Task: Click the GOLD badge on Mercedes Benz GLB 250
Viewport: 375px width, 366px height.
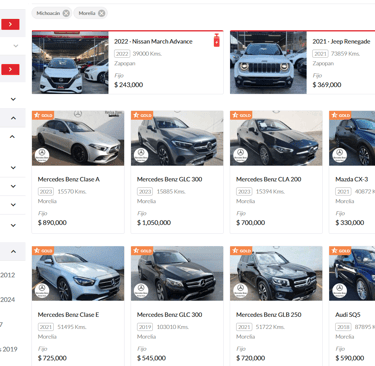Action: pyautogui.click(x=241, y=250)
